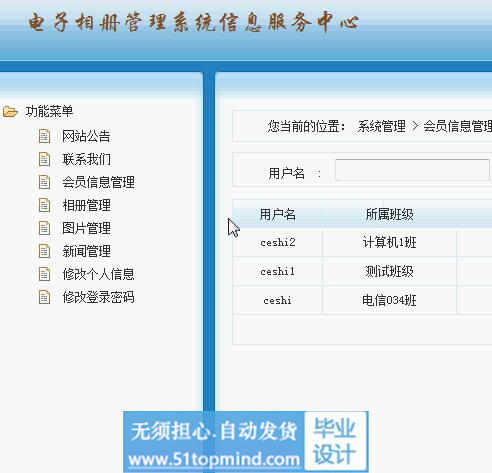This screenshot has width=492, height=473.
Task: Click the document icon beside 相册管理
Action: click(44, 205)
